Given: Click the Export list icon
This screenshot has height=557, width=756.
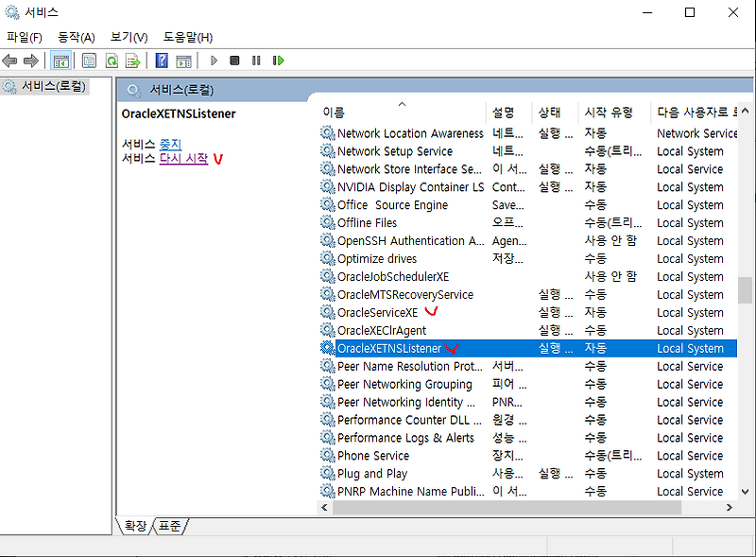Looking at the screenshot, I should [x=132, y=60].
